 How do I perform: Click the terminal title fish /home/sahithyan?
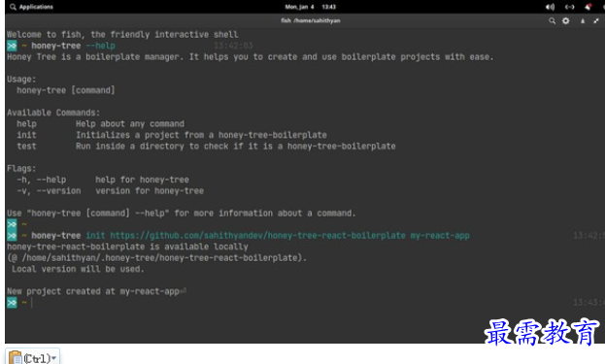(x=311, y=20)
